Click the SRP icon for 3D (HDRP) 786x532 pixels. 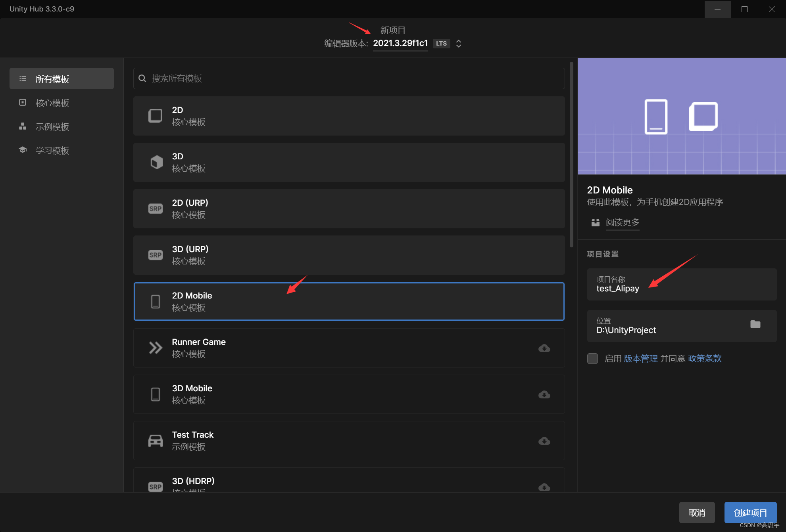point(155,486)
